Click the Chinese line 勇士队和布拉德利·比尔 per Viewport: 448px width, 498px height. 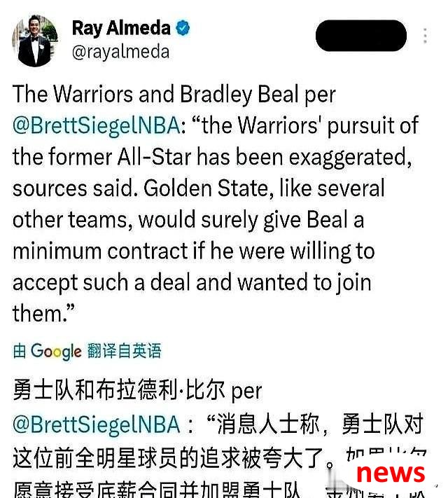tap(137, 390)
